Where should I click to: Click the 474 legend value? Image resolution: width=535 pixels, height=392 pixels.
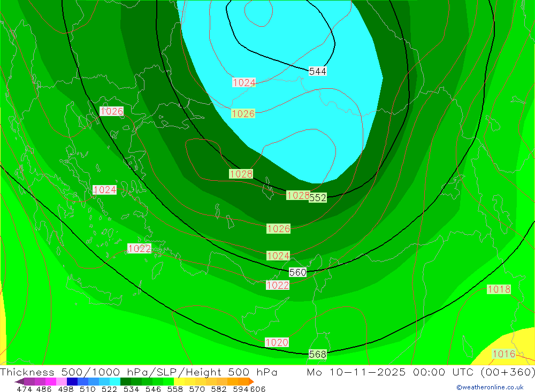(x=24, y=389)
